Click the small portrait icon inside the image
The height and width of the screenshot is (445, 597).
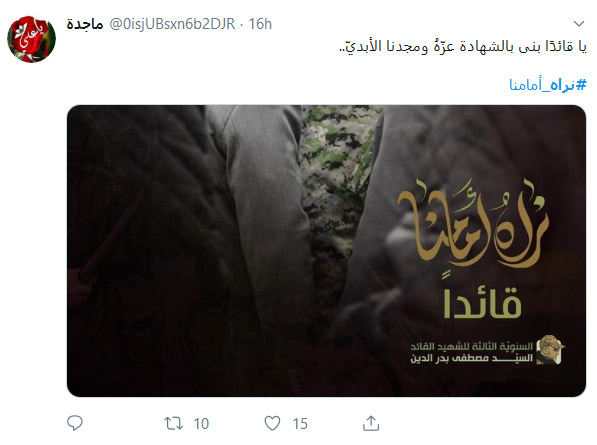(x=550, y=349)
